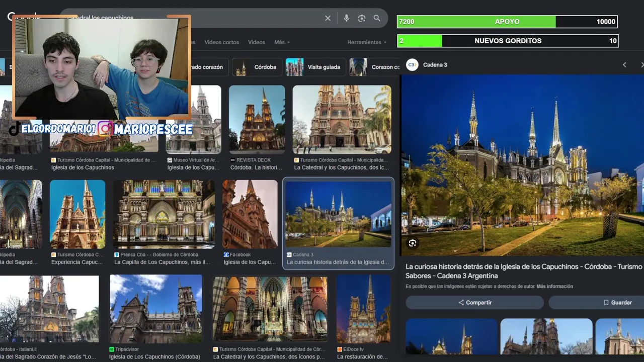
Task: Click the 'Facebook' source label
Action: (240, 254)
